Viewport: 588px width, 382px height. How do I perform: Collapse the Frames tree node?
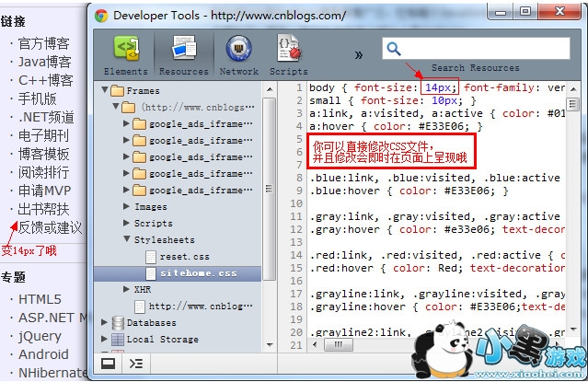(105, 90)
